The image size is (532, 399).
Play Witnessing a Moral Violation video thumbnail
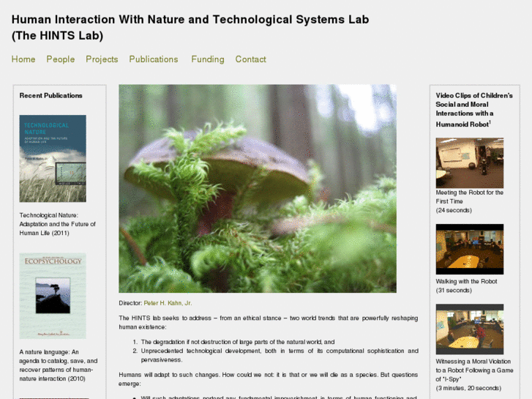click(x=470, y=329)
